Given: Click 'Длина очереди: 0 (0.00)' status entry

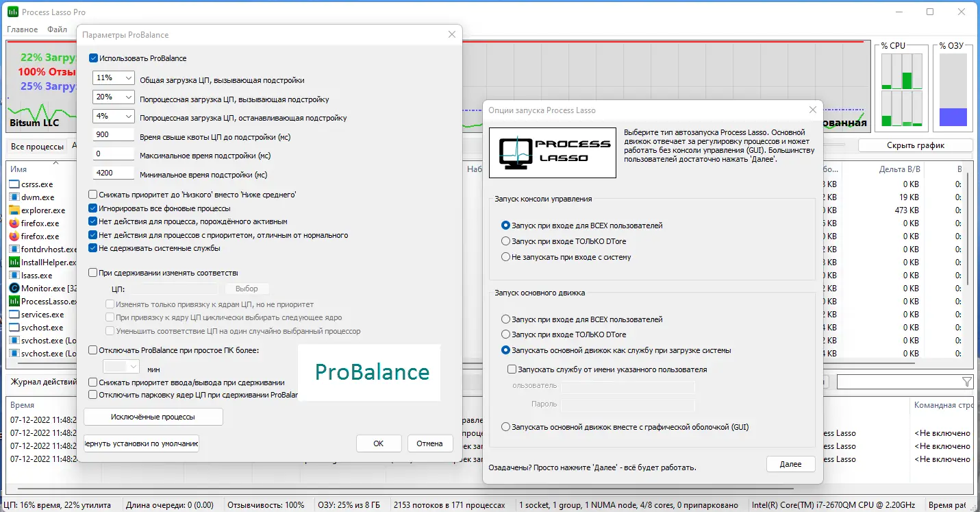Looking at the screenshot, I should click(x=170, y=505).
